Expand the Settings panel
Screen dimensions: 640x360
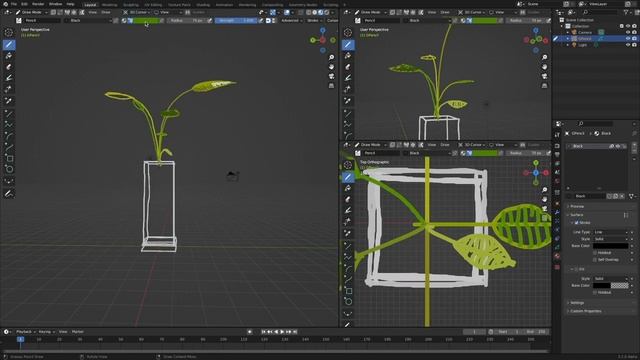(577, 303)
